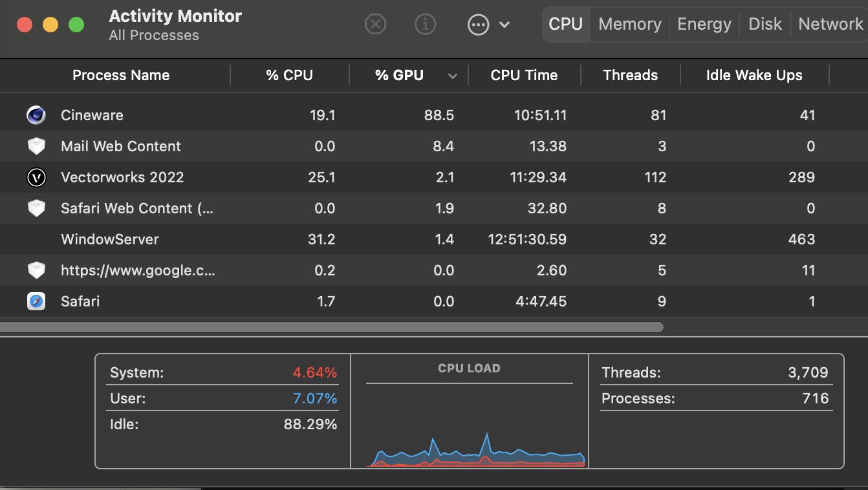Viewport: 868px width, 490px height.
Task: Click the Safari Web Content shield icon
Action: click(x=36, y=208)
